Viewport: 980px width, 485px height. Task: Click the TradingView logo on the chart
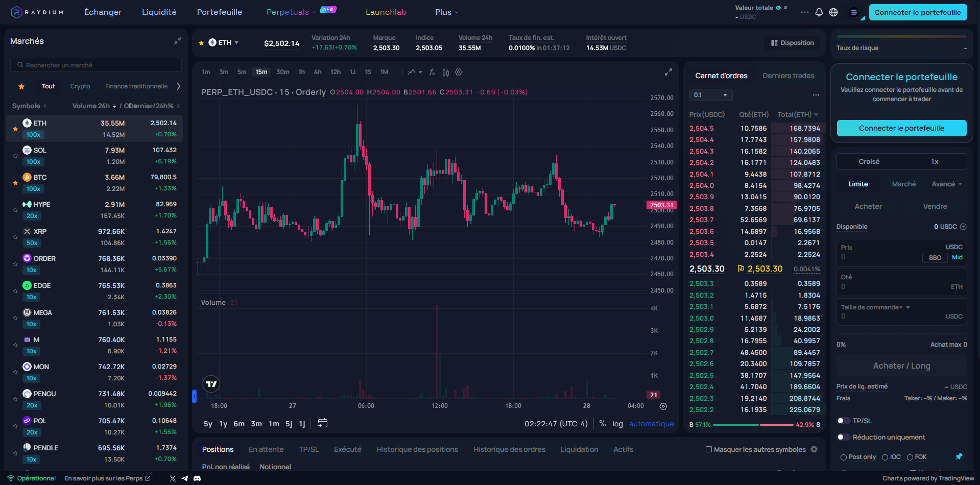[211, 384]
